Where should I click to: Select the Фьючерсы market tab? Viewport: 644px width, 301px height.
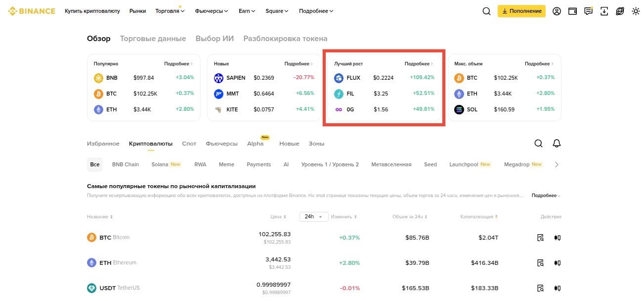click(221, 144)
